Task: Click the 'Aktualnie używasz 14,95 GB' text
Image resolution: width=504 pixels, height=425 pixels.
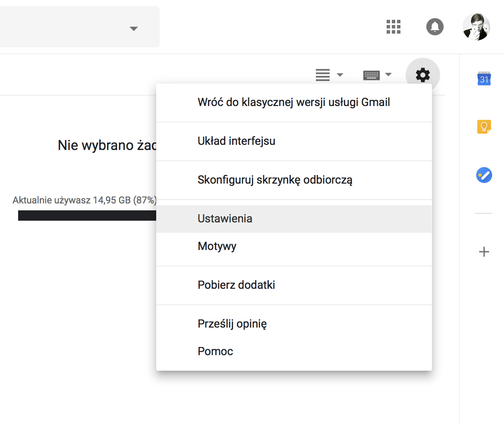Action: tap(84, 200)
